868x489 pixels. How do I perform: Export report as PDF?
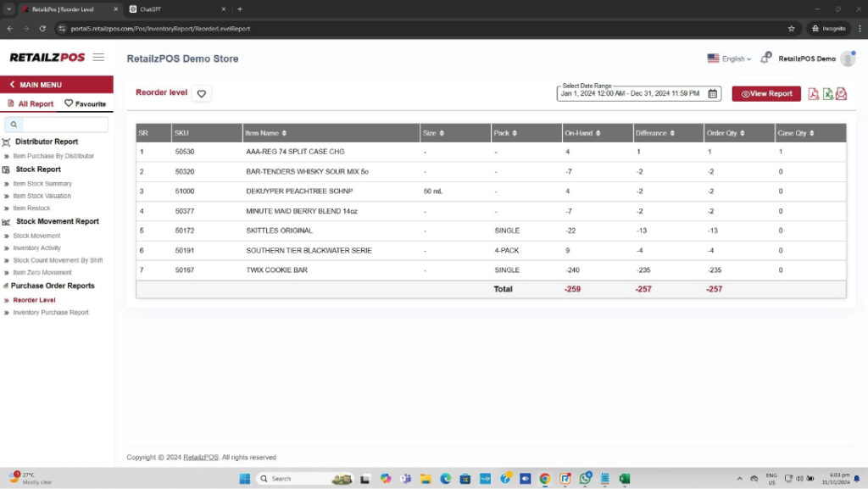pyautogui.click(x=813, y=94)
